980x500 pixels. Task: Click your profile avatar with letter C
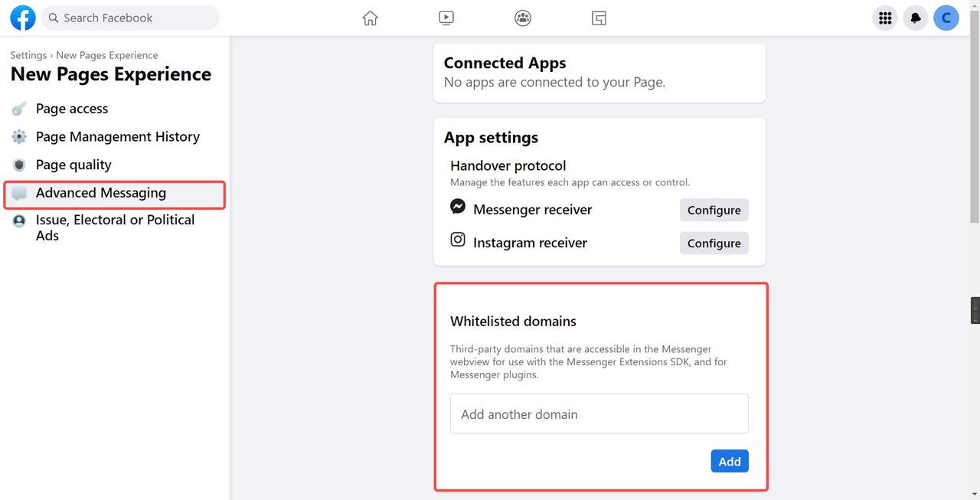(x=946, y=17)
